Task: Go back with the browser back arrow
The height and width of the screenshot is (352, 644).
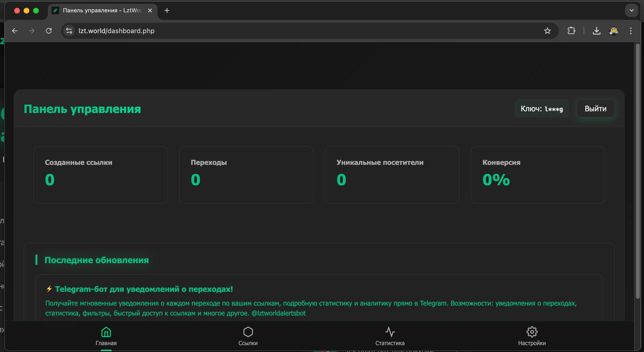Action: (15, 31)
